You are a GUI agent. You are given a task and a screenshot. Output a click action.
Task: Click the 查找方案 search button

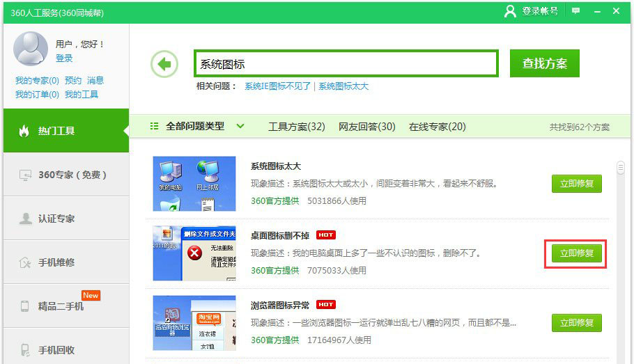[544, 63]
